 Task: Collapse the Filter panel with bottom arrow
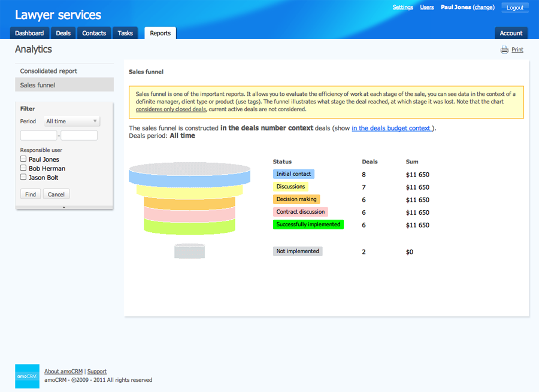click(64, 207)
